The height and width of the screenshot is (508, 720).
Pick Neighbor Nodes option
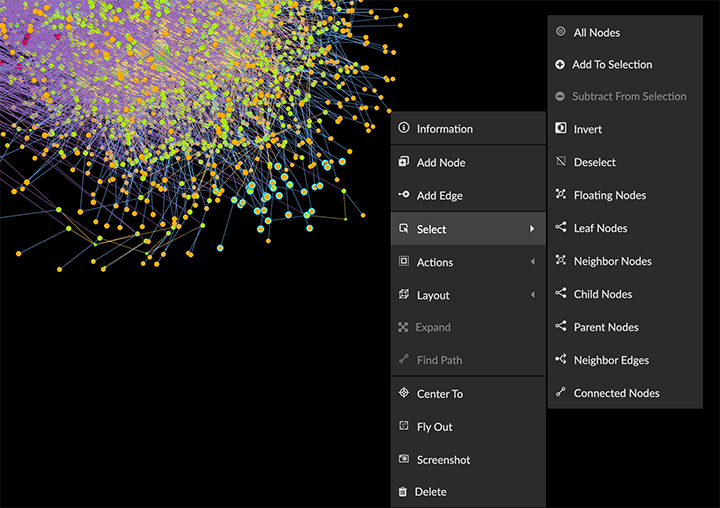click(x=612, y=261)
